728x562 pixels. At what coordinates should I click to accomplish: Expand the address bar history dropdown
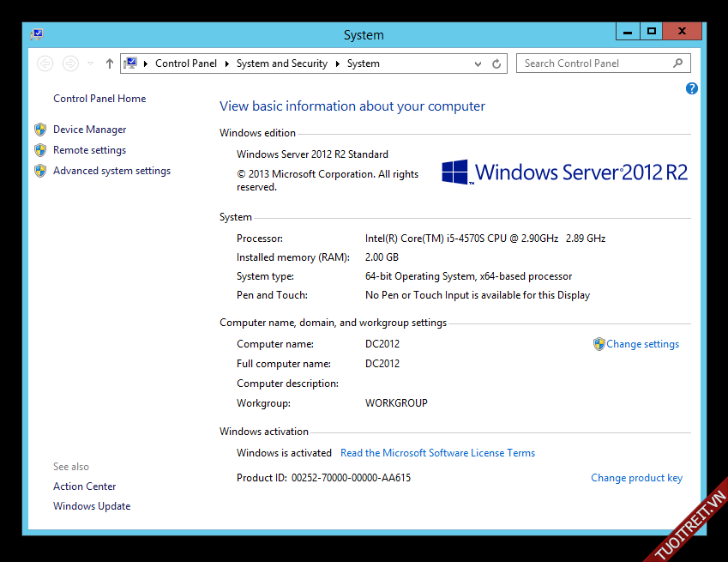(478, 63)
